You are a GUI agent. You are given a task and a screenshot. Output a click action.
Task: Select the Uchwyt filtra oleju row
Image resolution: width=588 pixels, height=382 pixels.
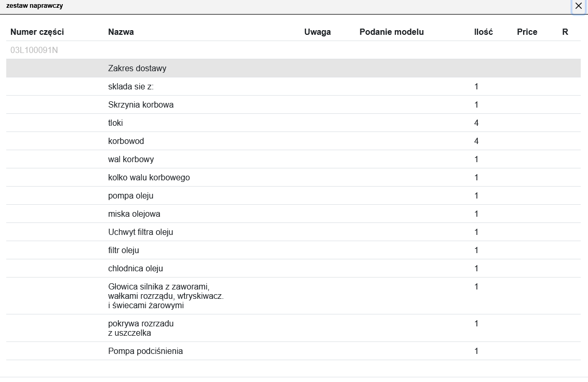(x=141, y=232)
